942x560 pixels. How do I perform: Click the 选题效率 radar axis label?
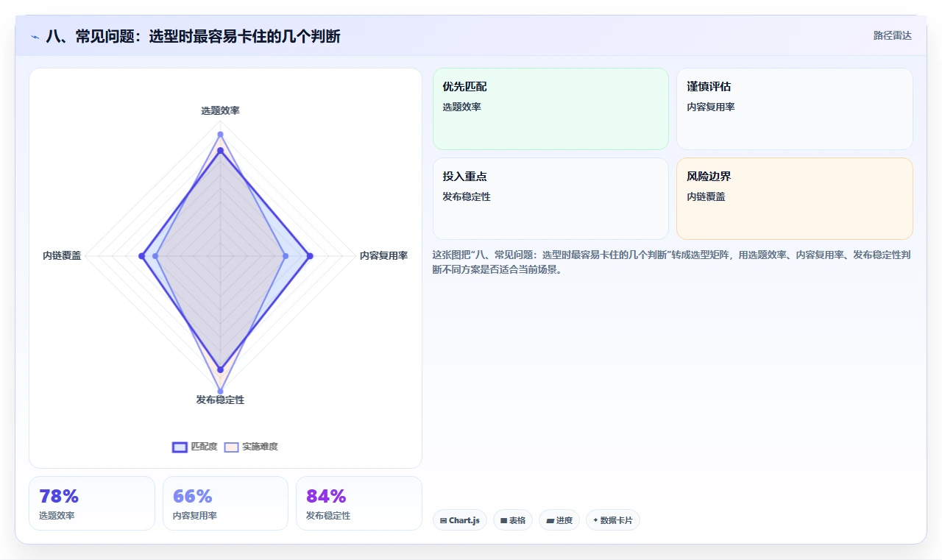click(220, 110)
